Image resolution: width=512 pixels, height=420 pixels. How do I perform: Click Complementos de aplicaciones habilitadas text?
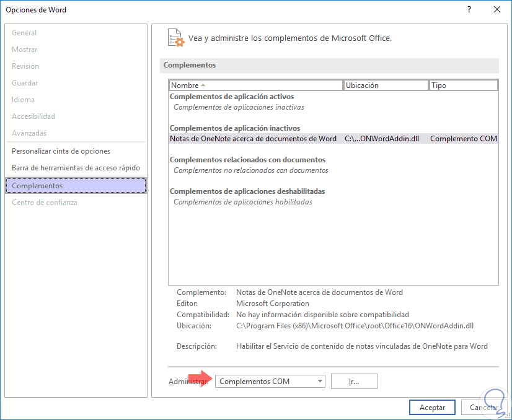coord(242,202)
